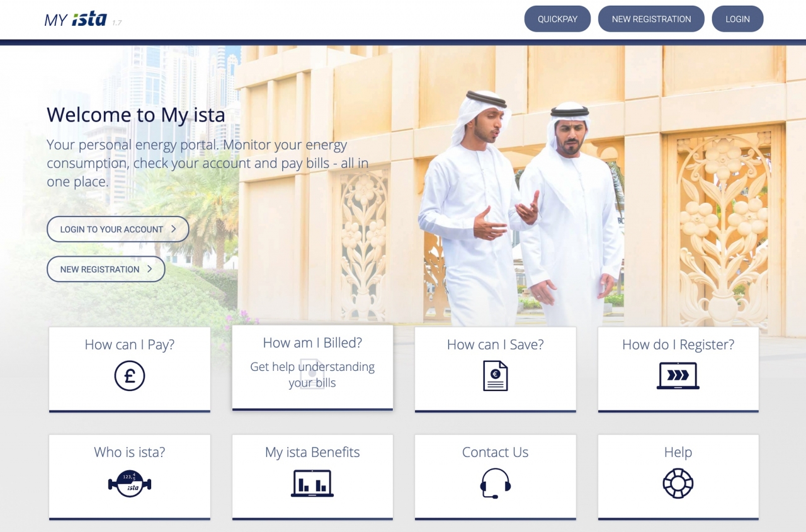This screenshot has width=806, height=532.
Task: Click the laptop arrows register icon
Action: pyautogui.click(x=678, y=376)
